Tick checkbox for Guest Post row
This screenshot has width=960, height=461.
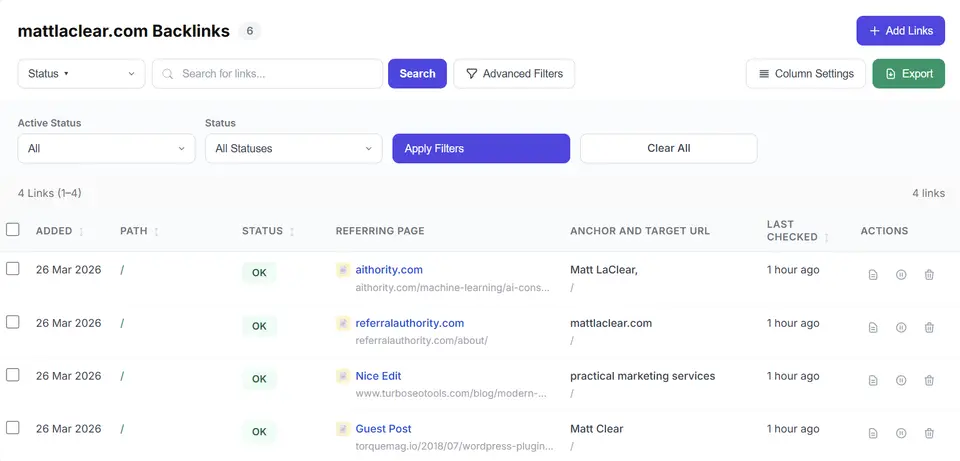click(13, 427)
